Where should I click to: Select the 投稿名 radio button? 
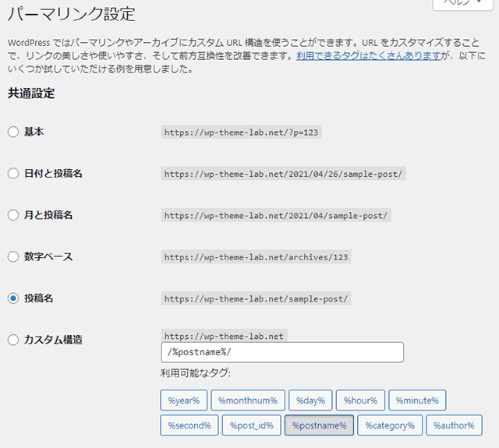point(13,298)
